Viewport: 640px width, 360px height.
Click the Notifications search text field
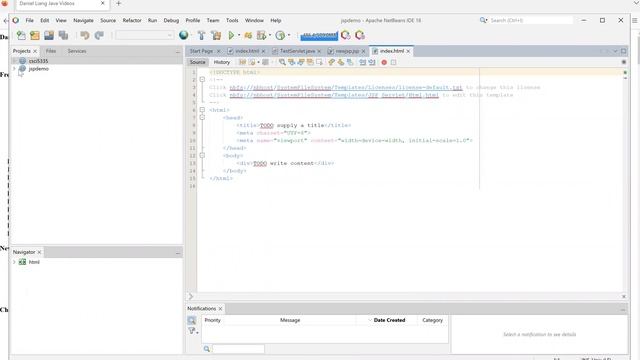pyautogui.click(x=238, y=349)
